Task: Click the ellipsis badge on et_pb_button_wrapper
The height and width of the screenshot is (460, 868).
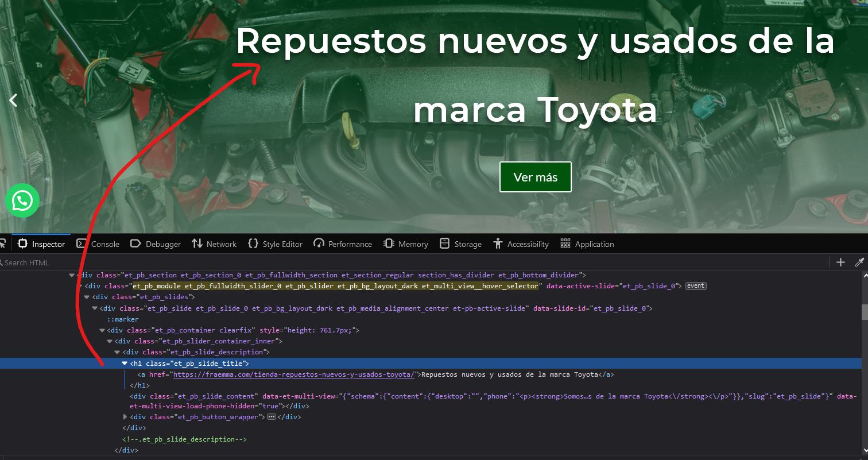Action: pyautogui.click(x=272, y=417)
